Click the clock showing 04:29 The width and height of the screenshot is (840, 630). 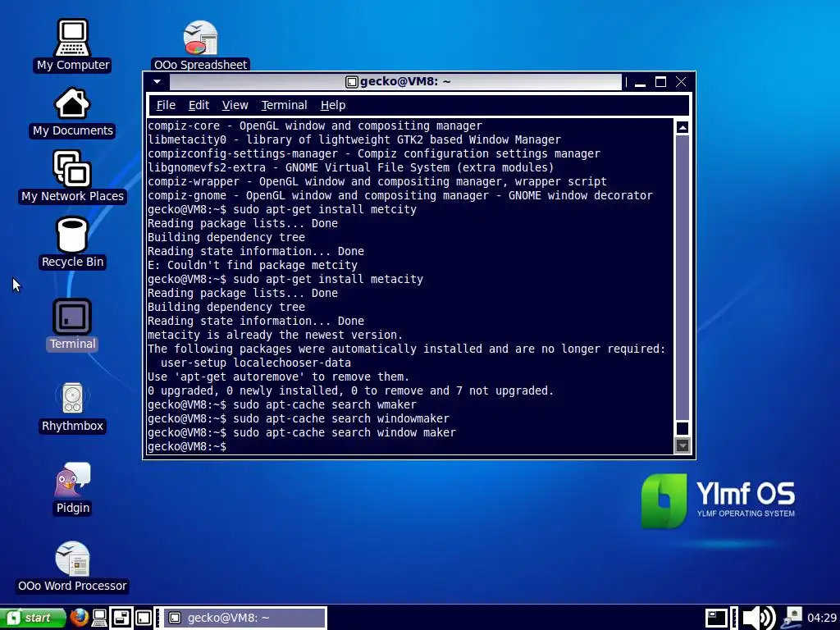822,618
